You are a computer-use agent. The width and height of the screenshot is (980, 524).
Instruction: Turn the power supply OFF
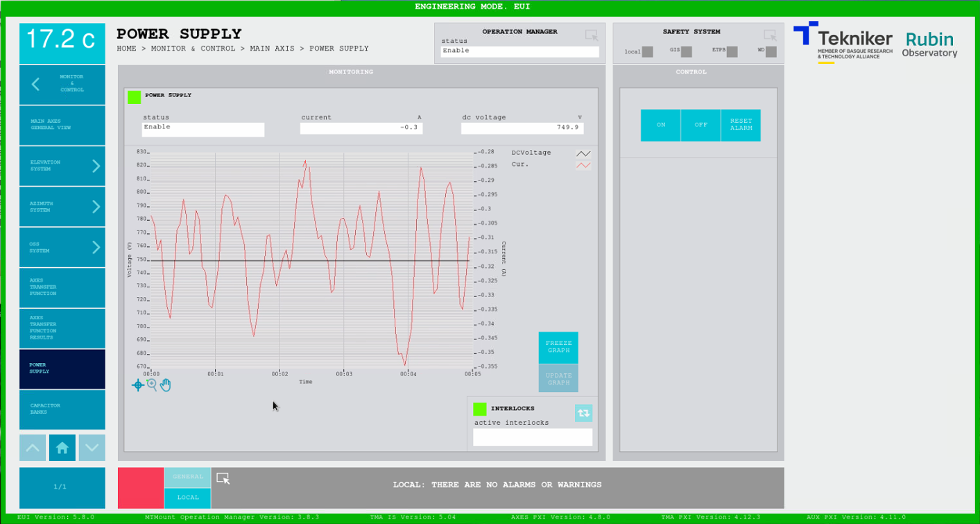tap(700, 125)
